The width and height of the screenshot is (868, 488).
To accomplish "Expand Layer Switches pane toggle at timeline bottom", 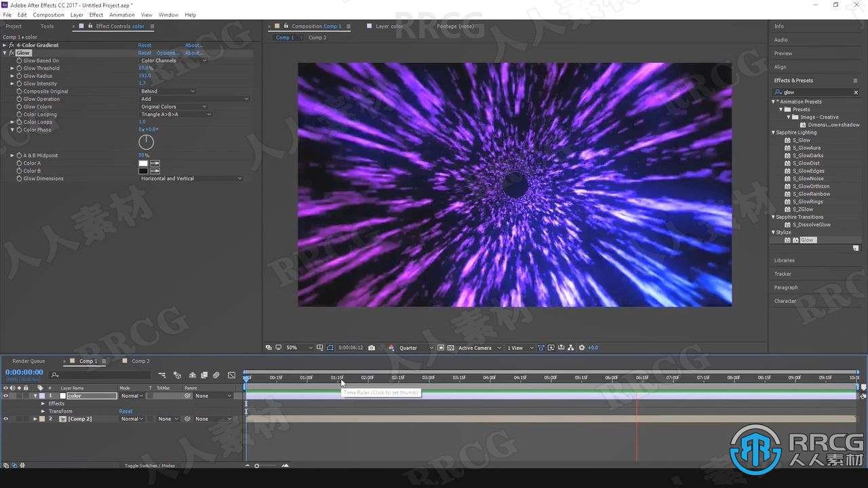I will pos(6,466).
